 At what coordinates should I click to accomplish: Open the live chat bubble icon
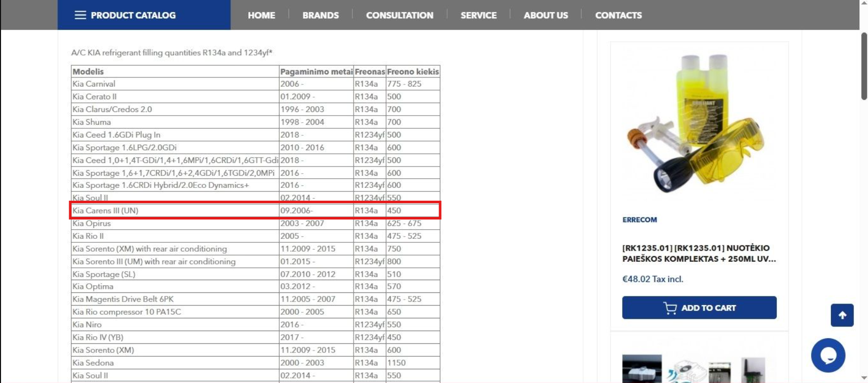(x=828, y=355)
